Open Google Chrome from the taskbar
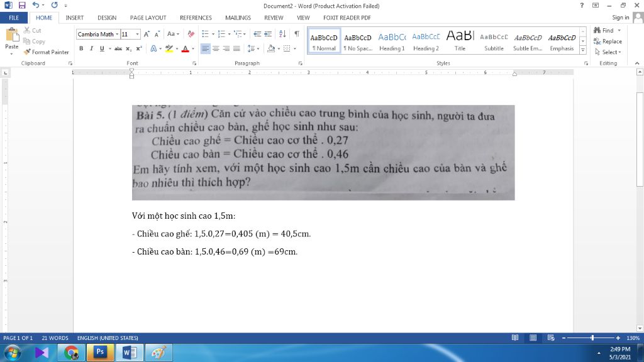This screenshot has height=362, width=644. coord(72,353)
